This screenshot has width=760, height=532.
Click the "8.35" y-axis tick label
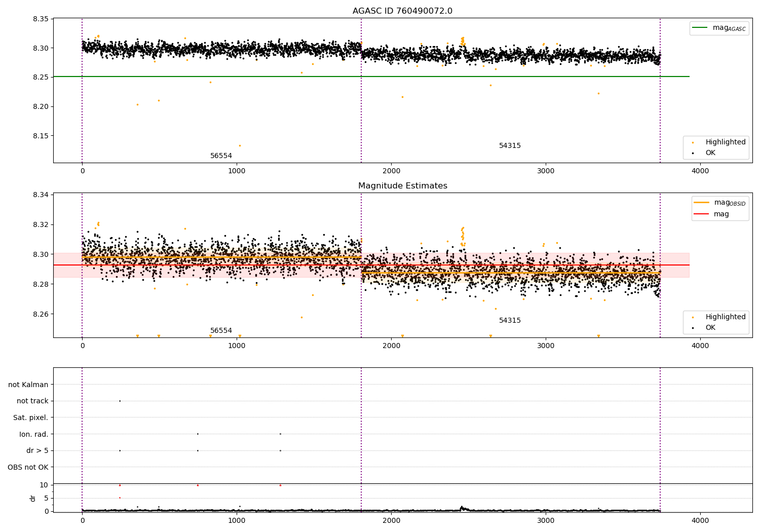point(41,19)
